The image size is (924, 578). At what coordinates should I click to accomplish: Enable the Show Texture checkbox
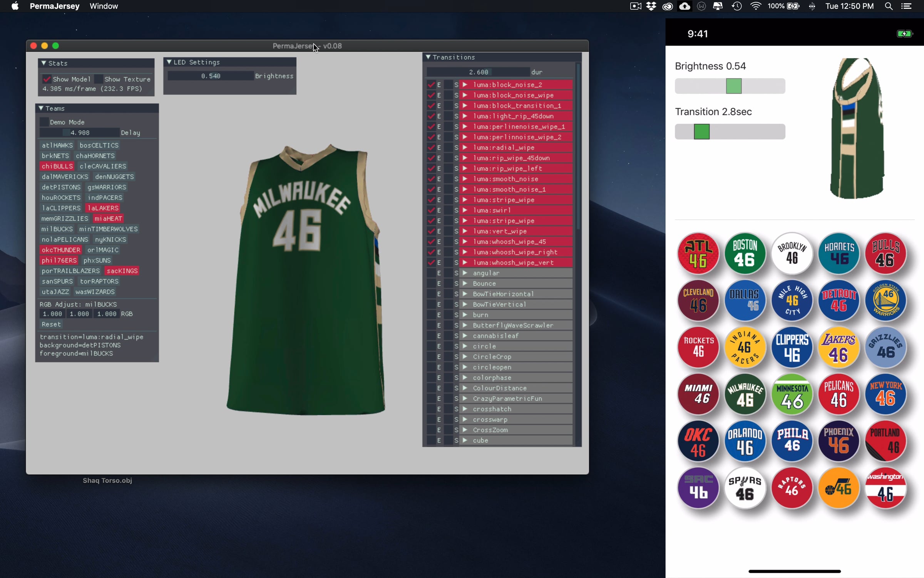(99, 79)
